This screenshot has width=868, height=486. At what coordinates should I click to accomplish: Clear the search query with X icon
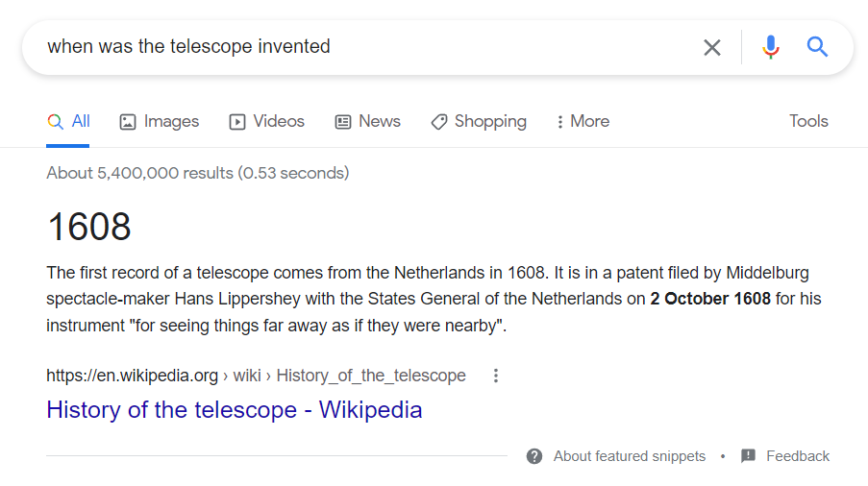click(x=712, y=48)
